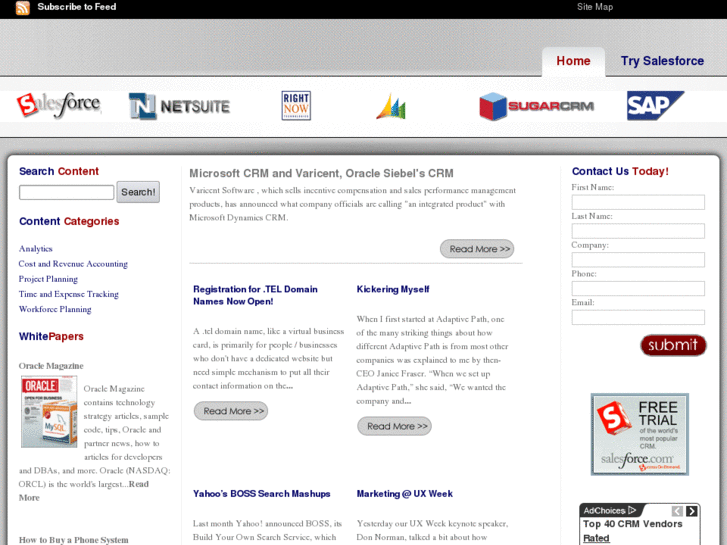Open the Oracle Magazine whitepaper title
727x545 pixels.
(x=51, y=366)
